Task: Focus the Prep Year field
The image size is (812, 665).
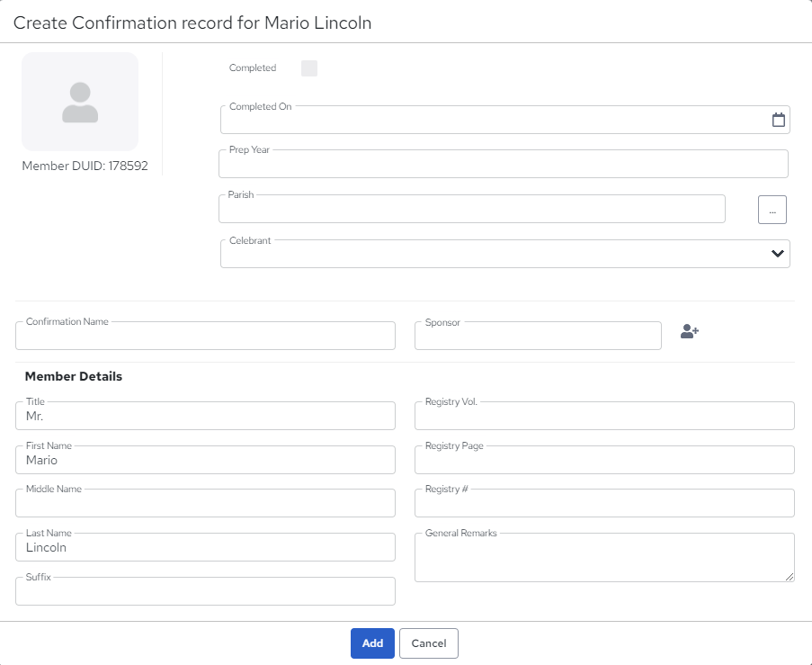Action: (x=504, y=164)
